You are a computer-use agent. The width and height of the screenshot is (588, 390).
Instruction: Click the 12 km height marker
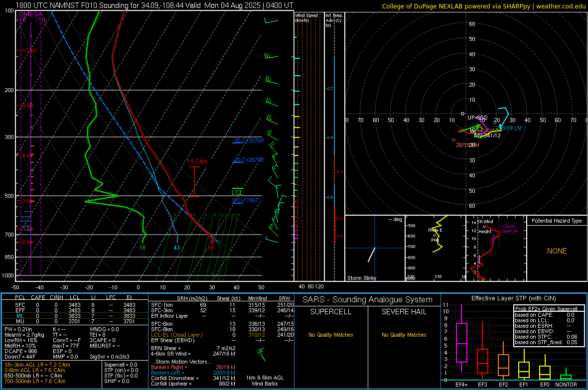tap(29, 50)
